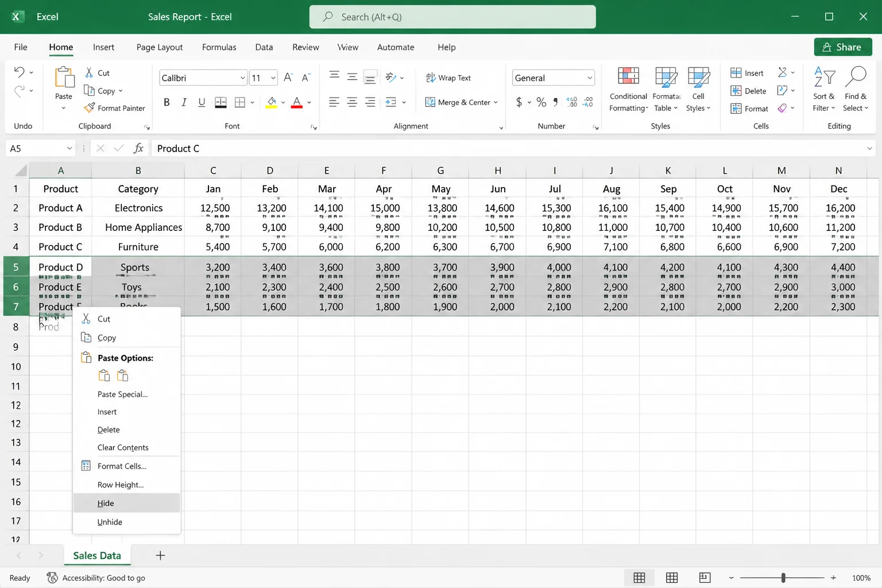This screenshot has width=882, height=588.
Task: Click the Paste clipboard icon in ribbon
Action: click(x=64, y=78)
